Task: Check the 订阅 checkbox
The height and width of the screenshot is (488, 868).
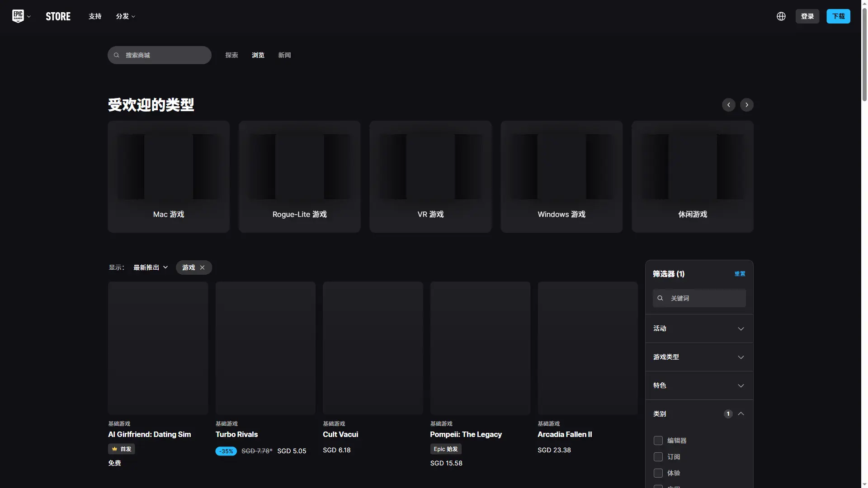Action: 658,457
